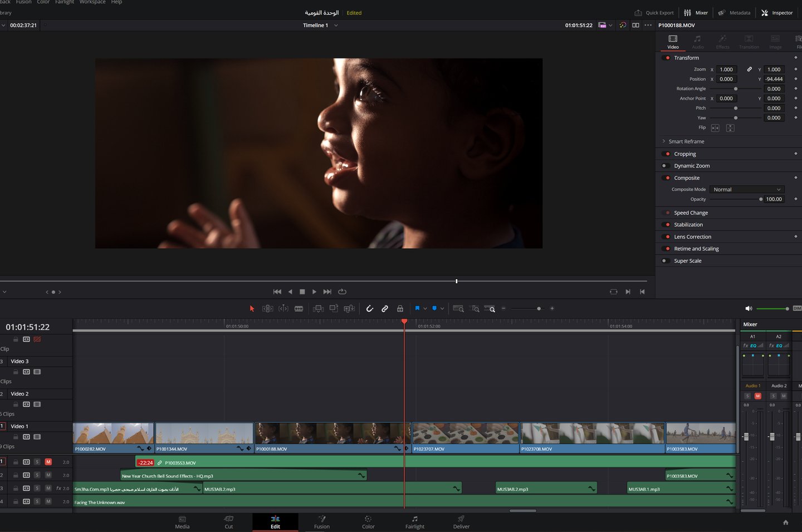
Task: Toggle Cropping section enable switch
Action: [x=666, y=154]
